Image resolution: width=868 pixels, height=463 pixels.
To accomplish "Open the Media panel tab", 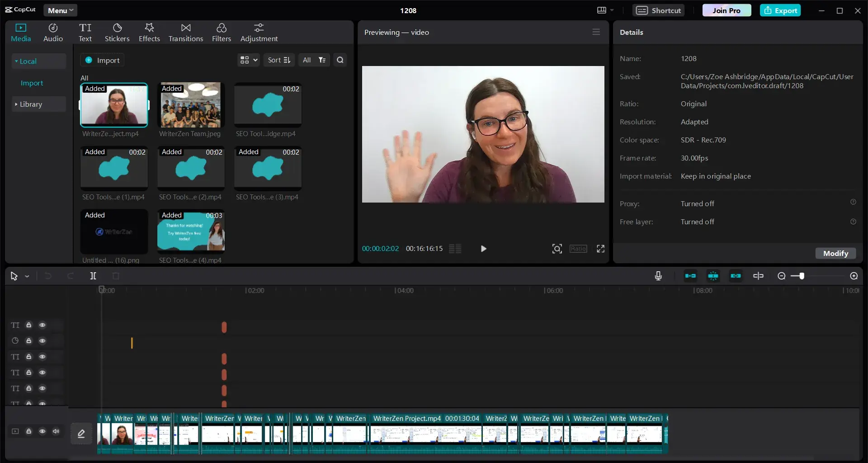I will click(x=21, y=33).
